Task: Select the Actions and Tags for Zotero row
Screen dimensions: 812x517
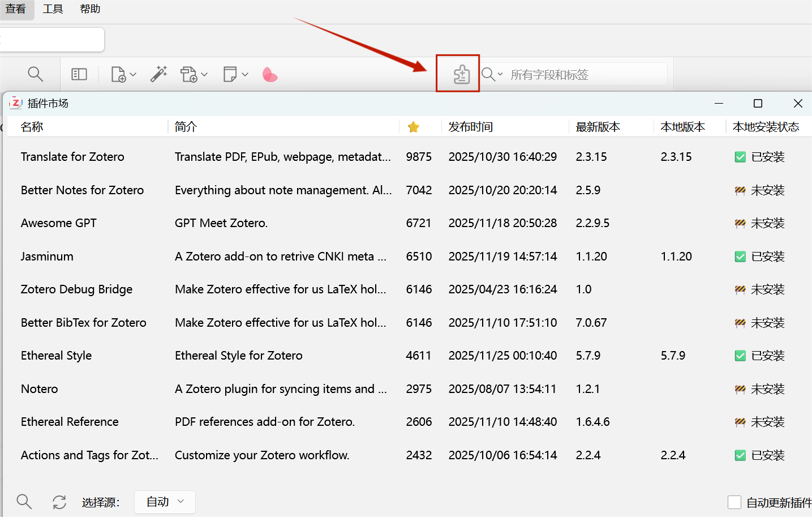Action: pyautogui.click(x=407, y=455)
